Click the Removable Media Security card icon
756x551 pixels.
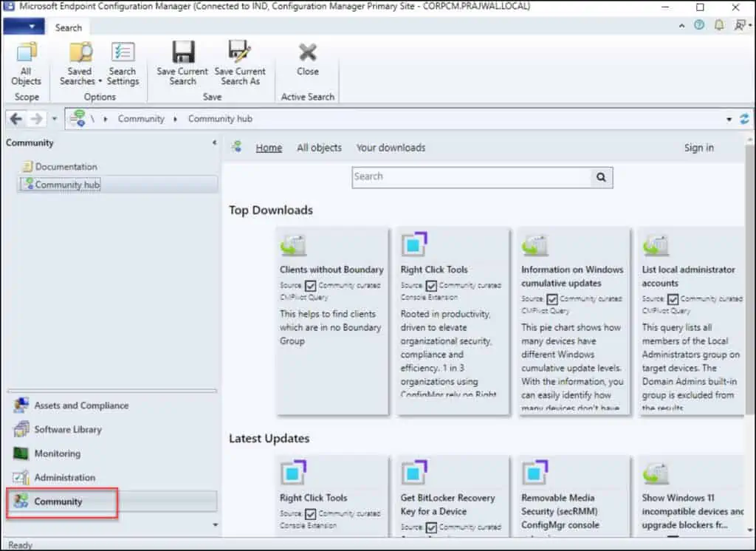[x=535, y=473]
